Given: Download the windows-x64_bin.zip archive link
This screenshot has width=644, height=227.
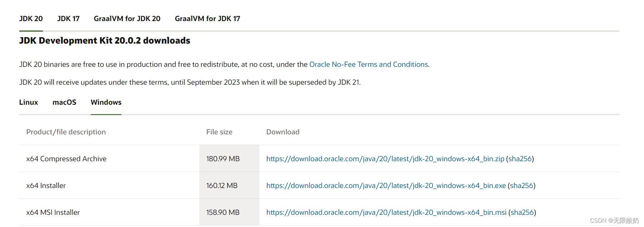Looking at the screenshot, I should tap(385, 159).
